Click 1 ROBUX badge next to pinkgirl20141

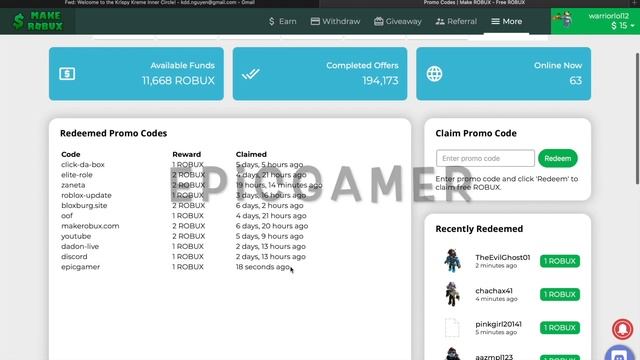point(560,328)
